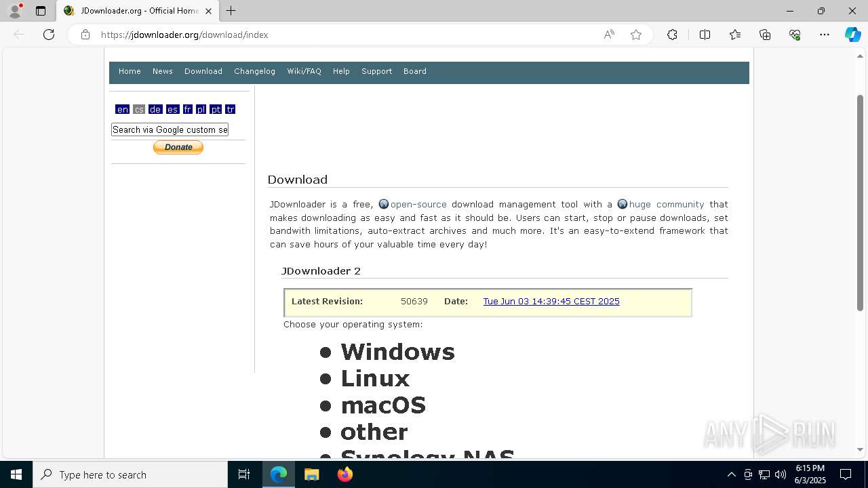The height and width of the screenshot is (488, 868).
Task: Open the tab actions menu icon
Action: (41, 11)
